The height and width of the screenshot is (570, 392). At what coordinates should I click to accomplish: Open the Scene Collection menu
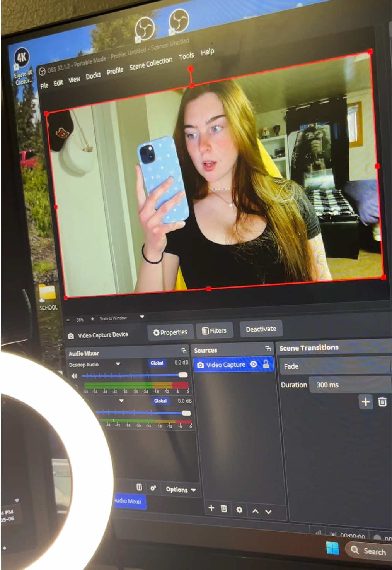pyautogui.click(x=151, y=63)
